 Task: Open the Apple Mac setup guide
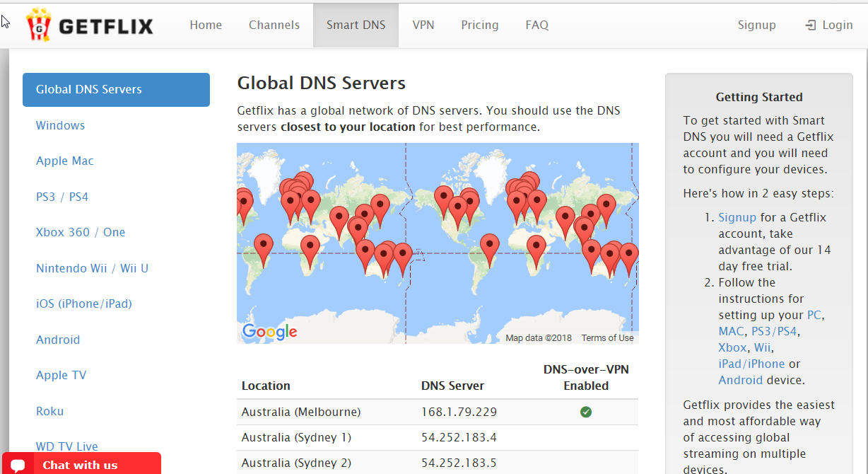click(x=65, y=161)
